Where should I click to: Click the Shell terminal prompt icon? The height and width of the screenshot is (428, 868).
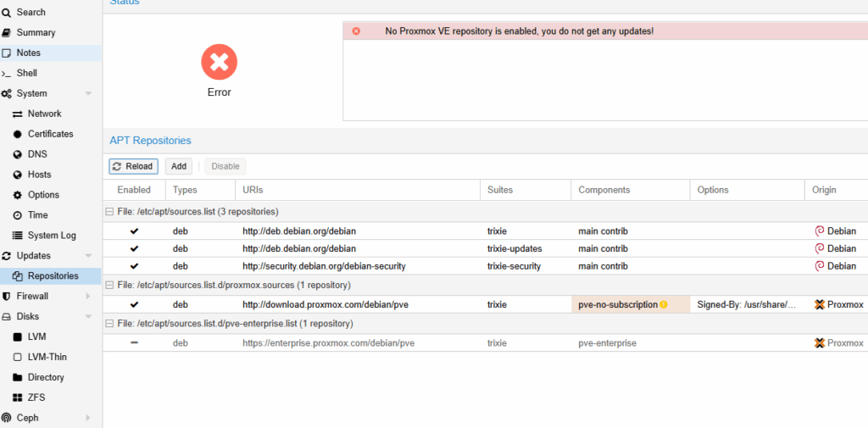tap(6, 74)
